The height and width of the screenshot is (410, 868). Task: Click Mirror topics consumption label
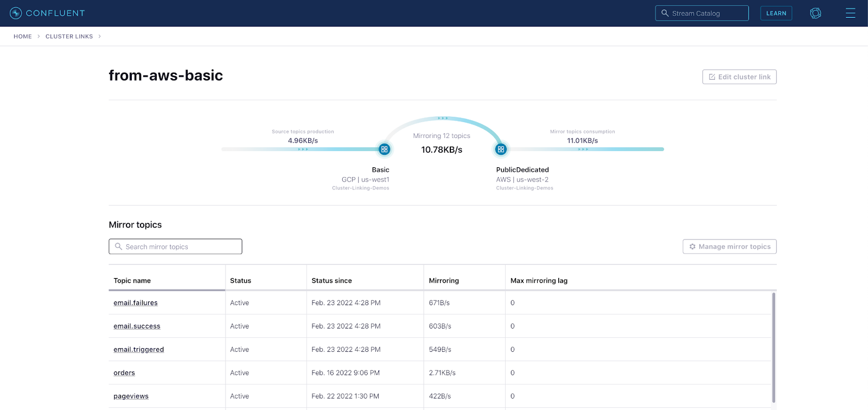[583, 131]
